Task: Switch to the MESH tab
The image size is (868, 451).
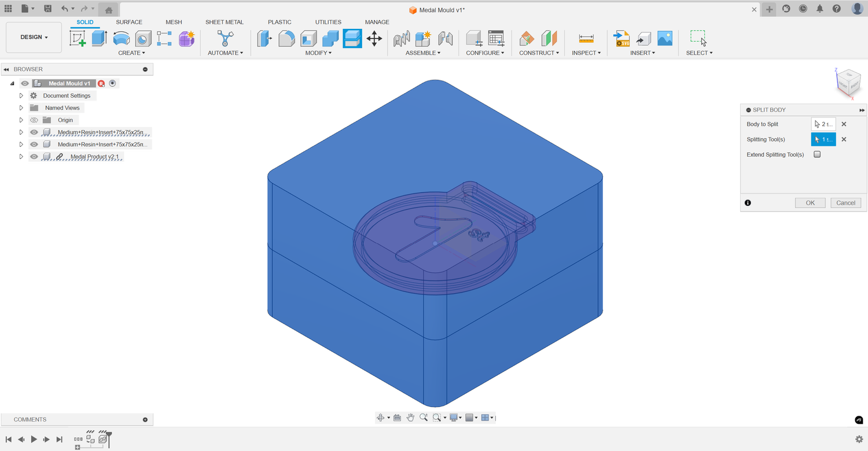Action: pos(174,22)
